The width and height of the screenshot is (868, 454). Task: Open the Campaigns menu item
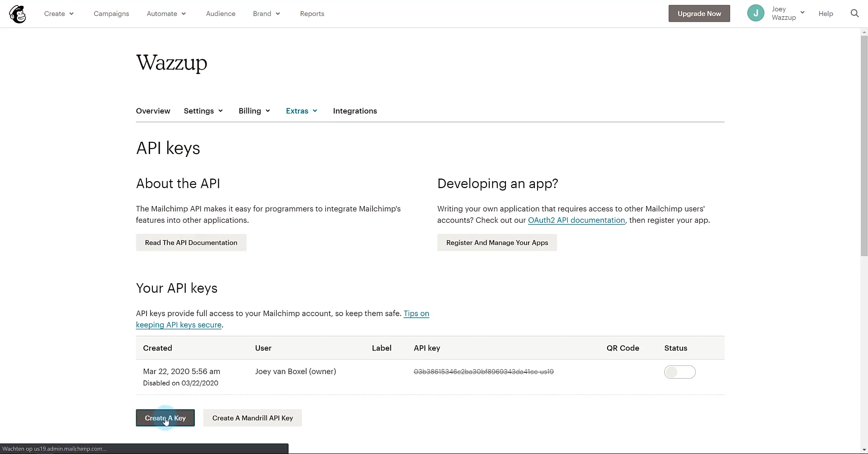click(111, 14)
